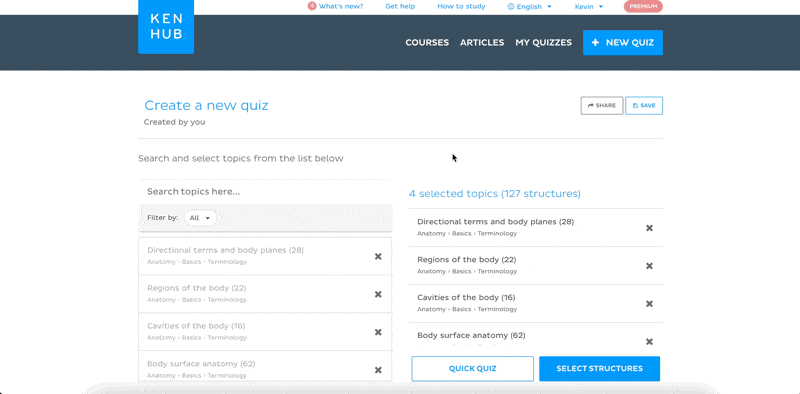The height and width of the screenshot is (394, 800).
Task: Open What's new notifications
Action: [341, 7]
